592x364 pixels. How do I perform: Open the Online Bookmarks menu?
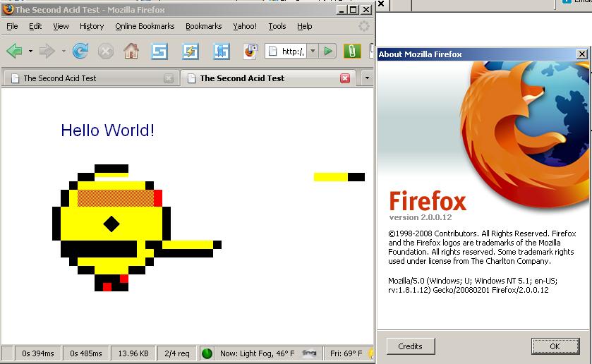coord(145,26)
